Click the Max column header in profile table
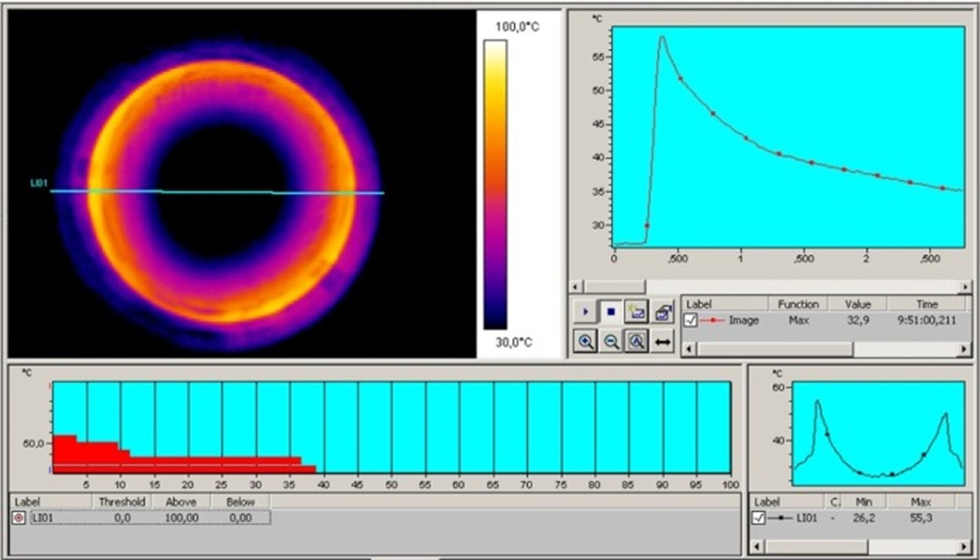The height and width of the screenshot is (560, 980). (x=920, y=502)
